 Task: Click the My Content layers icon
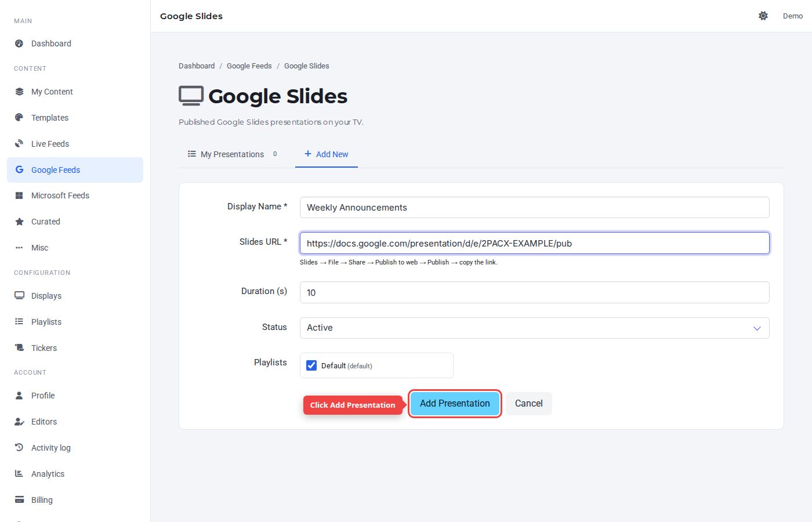19,92
